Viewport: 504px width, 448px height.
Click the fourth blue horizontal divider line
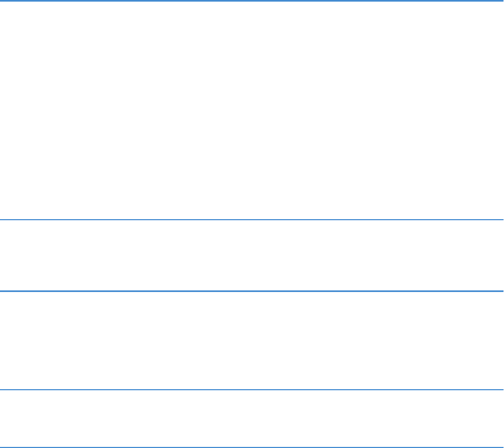252,390
